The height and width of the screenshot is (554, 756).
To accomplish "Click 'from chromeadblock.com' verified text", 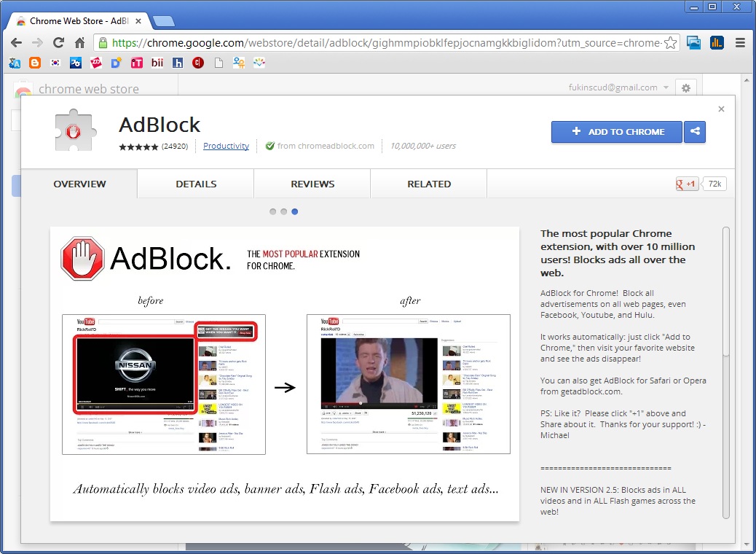I will [x=320, y=146].
